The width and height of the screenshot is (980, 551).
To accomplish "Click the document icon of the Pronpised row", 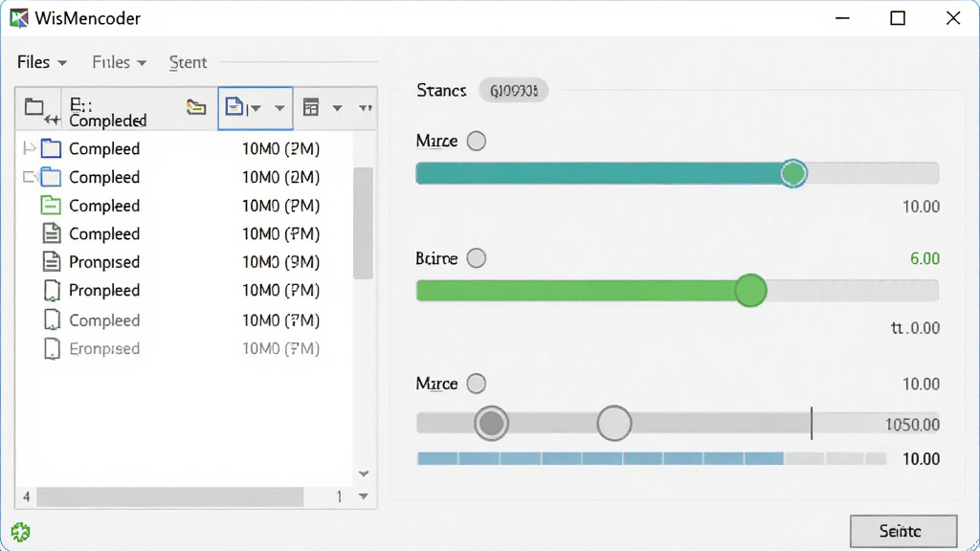I will pyautogui.click(x=52, y=262).
